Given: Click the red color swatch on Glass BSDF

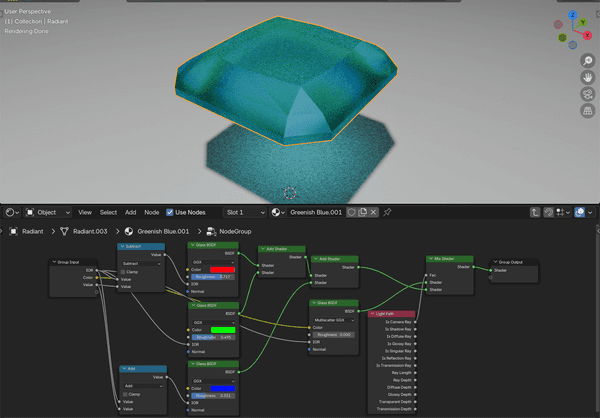Looking at the screenshot, I should (222, 269).
